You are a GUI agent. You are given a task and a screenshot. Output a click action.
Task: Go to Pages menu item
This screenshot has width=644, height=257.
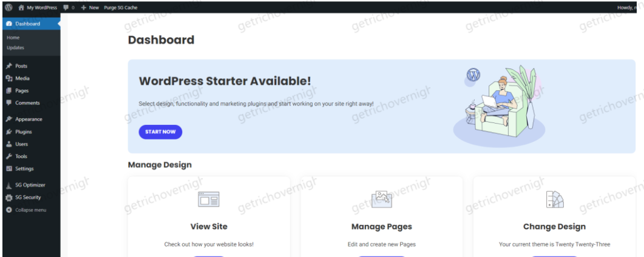point(22,90)
